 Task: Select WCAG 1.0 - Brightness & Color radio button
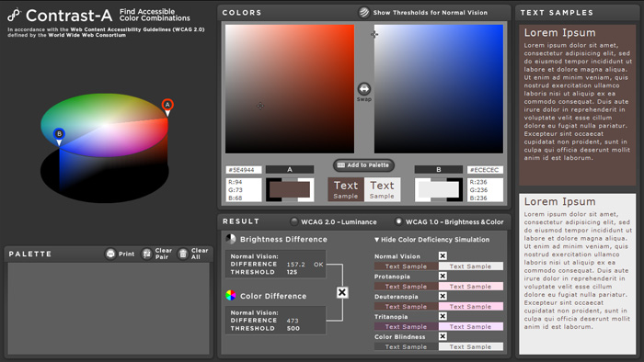398,221
